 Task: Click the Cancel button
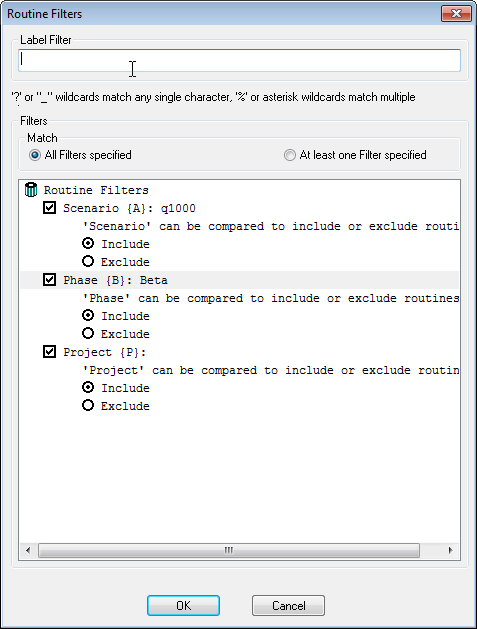coord(288,605)
